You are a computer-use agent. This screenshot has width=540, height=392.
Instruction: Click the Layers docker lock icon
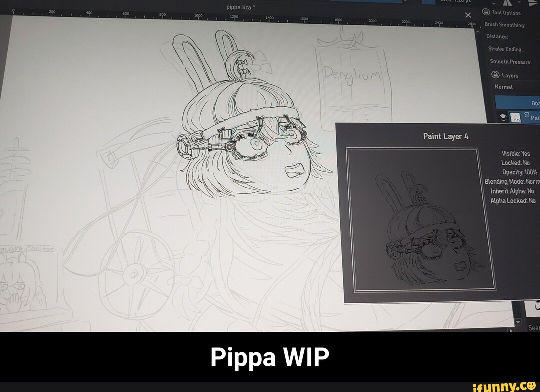pyautogui.click(x=495, y=75)
